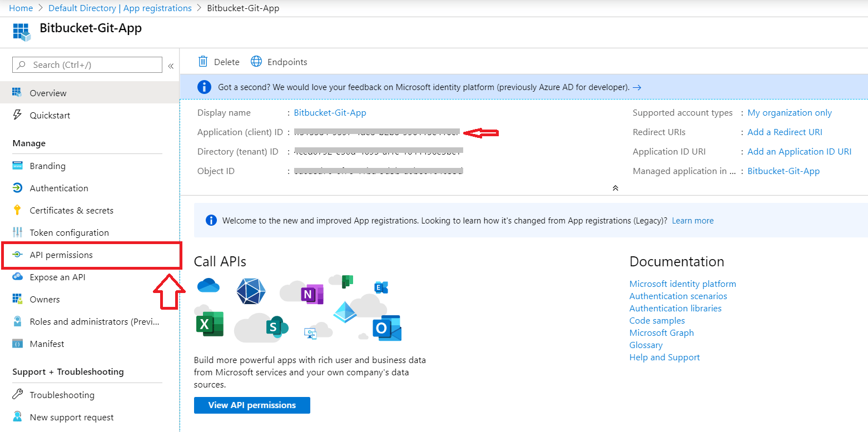Click the Manifest icon in sidebar
Screen dimensions: 868x432
(17, 344)
